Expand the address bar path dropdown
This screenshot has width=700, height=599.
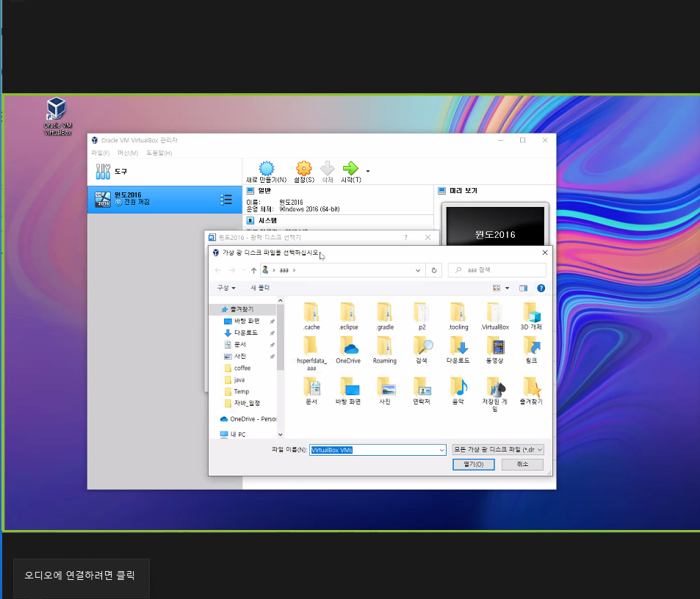point(418,270)
